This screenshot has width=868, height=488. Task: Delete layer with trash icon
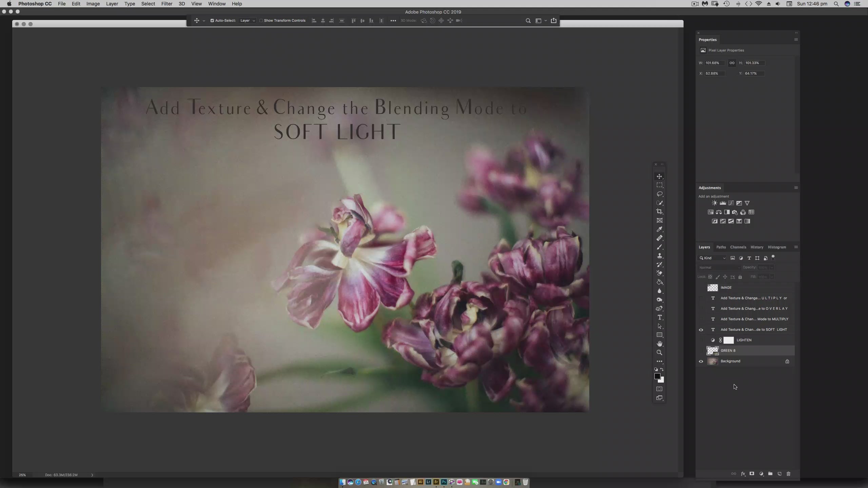[788, 474]
